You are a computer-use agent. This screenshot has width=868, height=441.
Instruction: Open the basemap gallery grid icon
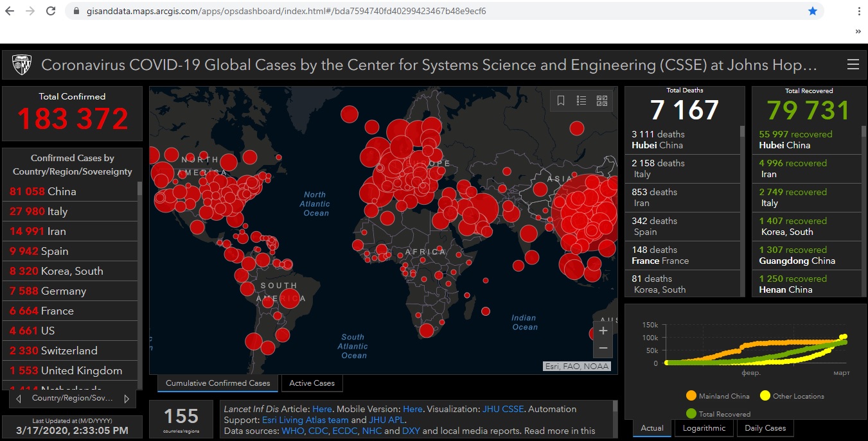click(602, 101)
